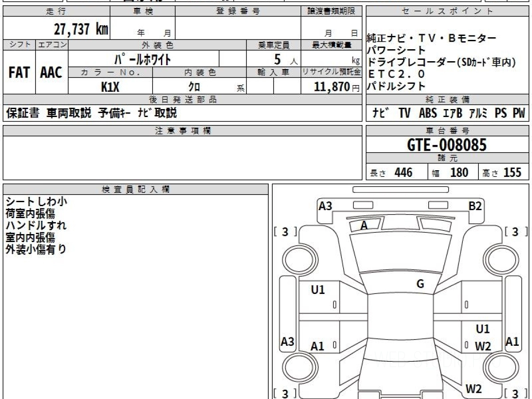532x399 pixels.
Task: Click the front-right tire circle on car diagram
Action: 501,258
